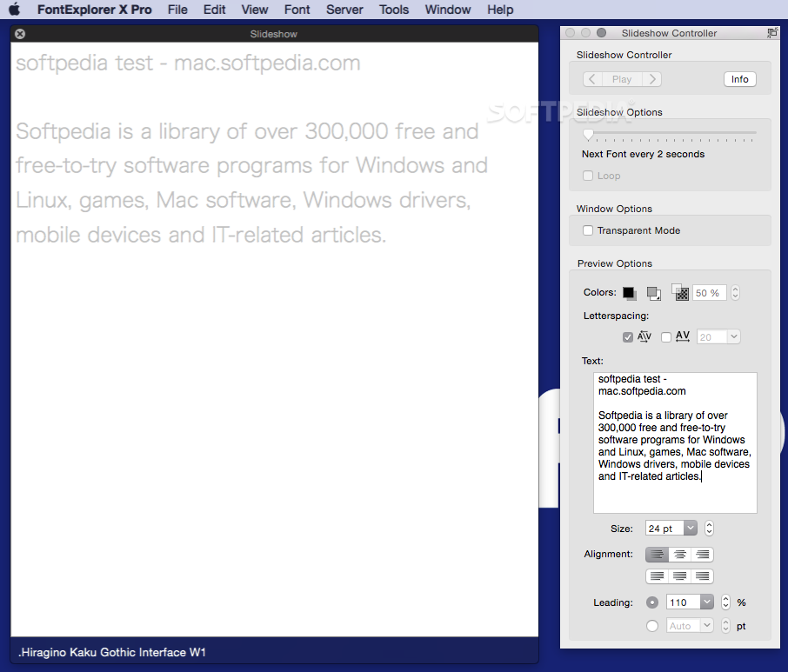
Task: Click the Hiragino Kaku Gothic font name
Action: coord(111,652)
